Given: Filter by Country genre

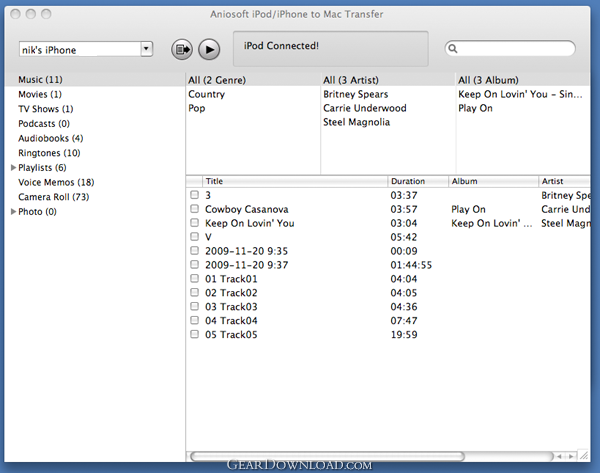Looking at the screenshot, I should [206, 94].
